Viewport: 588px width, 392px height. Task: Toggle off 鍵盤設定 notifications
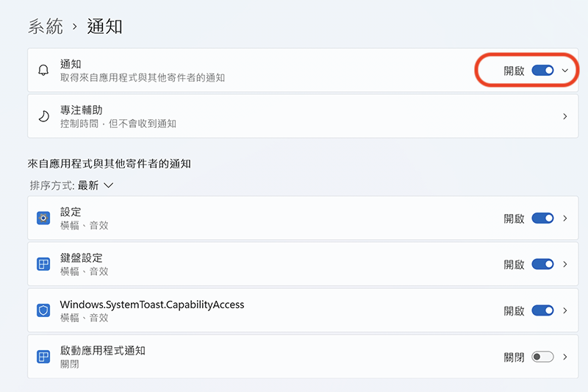click(x=542, y=264)
